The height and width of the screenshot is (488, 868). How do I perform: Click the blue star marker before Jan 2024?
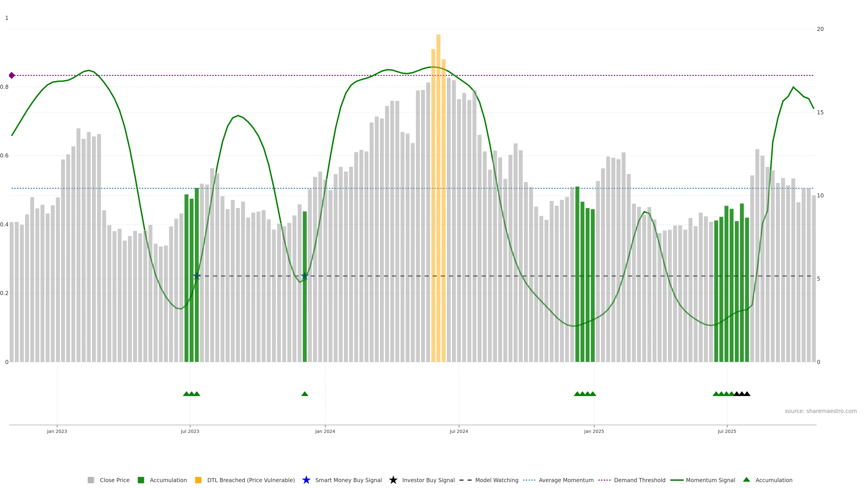(305, 276)
